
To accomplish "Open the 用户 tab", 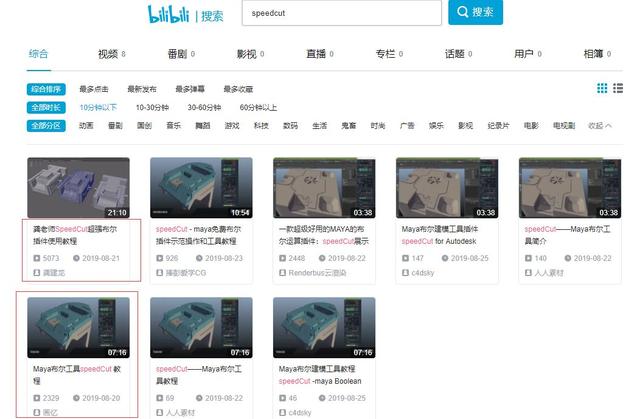I will coord(528,54).
